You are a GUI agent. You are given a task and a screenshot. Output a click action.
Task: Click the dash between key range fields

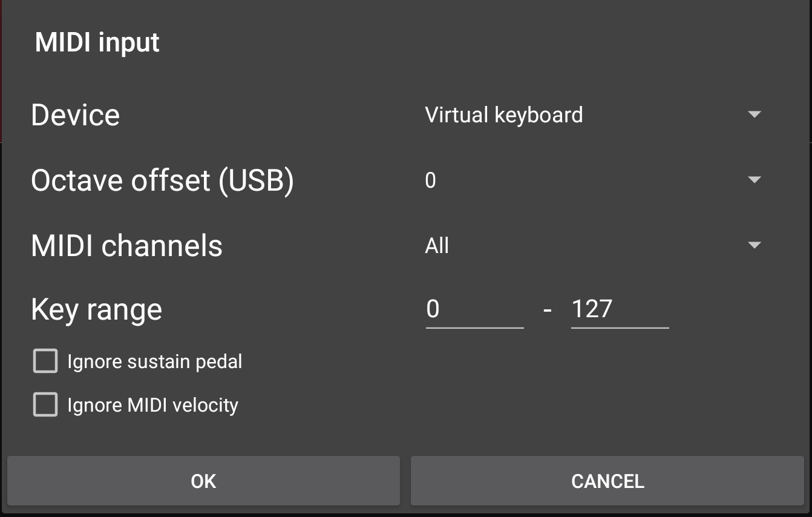tap(548, 310)
